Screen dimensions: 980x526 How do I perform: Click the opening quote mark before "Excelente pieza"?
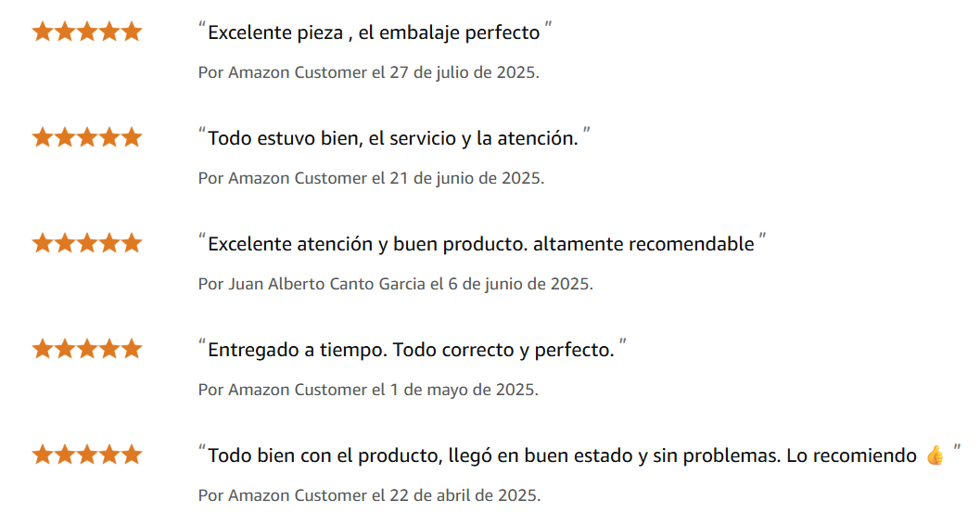pyautogui.click(x=202, y=28)
